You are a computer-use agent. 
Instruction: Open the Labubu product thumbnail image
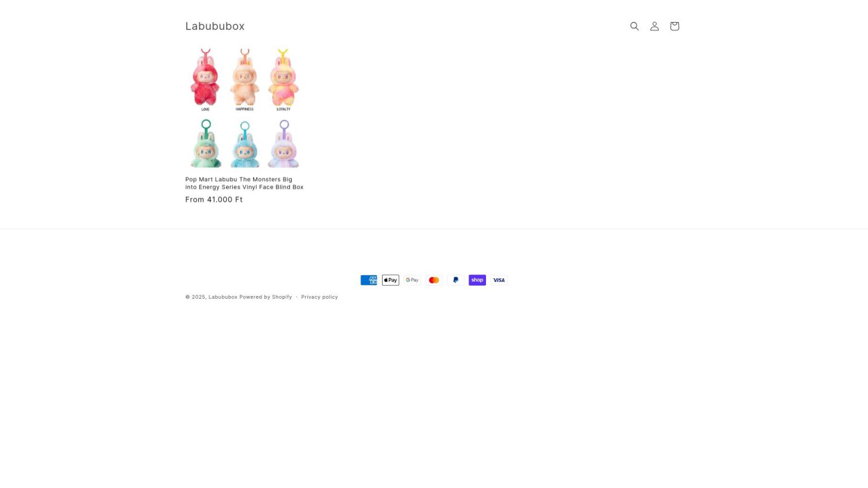(245, 108)
